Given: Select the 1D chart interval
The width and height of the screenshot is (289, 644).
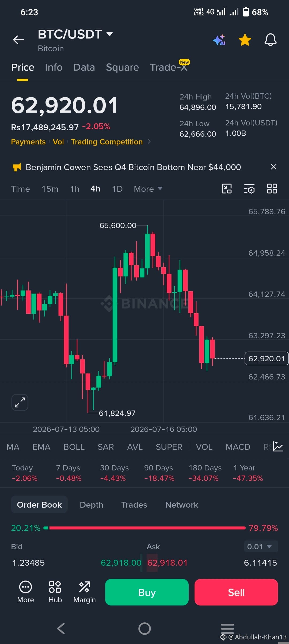Looking at the screenshot, I should coord(117,189).
